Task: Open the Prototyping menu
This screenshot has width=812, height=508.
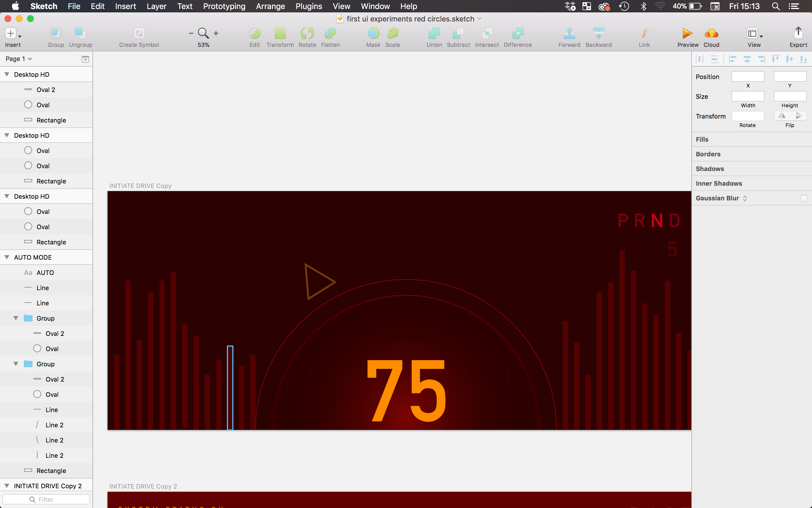Action: point(224,6)
